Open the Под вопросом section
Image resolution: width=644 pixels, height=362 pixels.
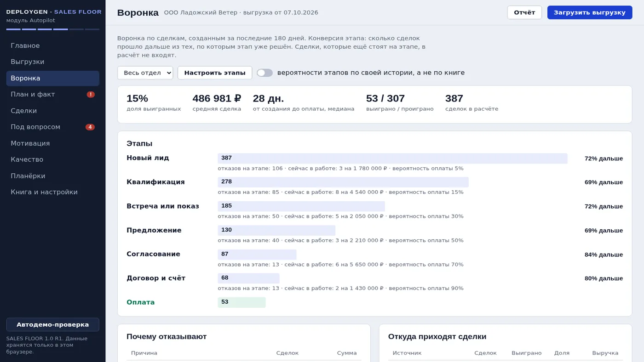pyautogui.click(x=53, y=127)
